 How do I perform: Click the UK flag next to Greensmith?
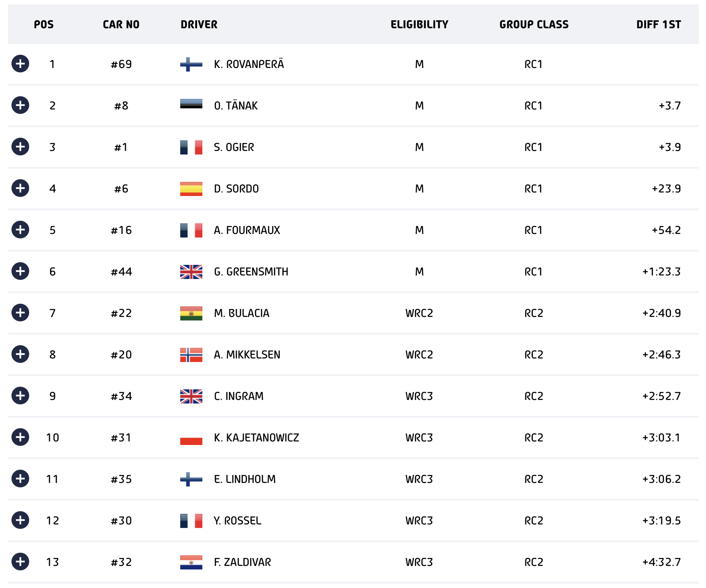(x=191, y=272)
